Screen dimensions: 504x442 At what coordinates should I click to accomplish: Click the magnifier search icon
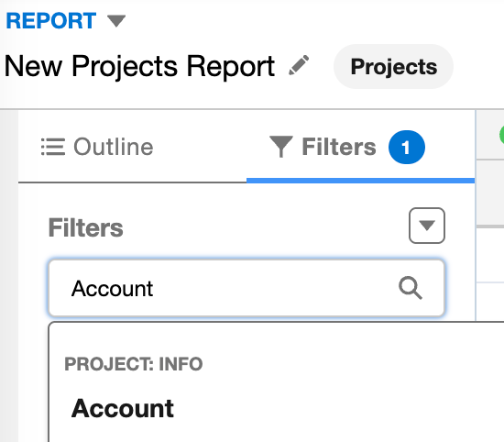411,288
